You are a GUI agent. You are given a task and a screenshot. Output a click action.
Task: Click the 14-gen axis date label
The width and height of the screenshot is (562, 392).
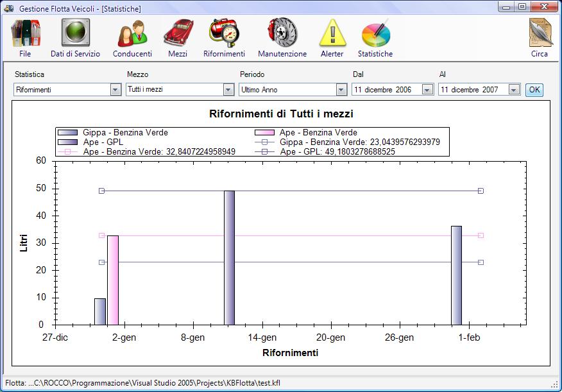tap(262, 337)
